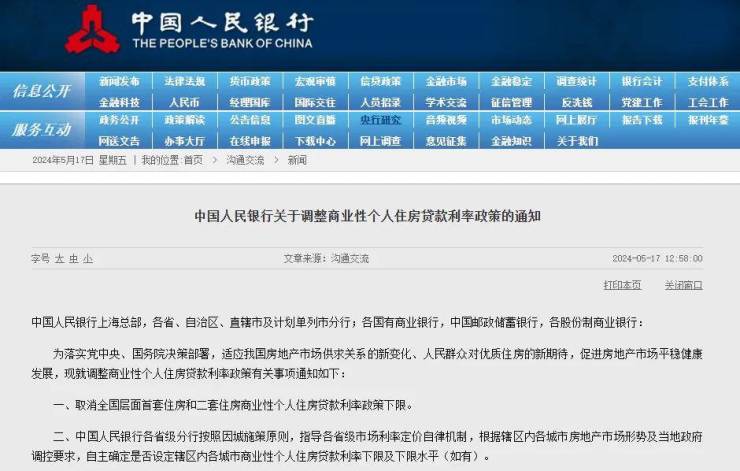Open the 人民币 menu item
The height and width of the screenshot is (471, 740).
pyautogui.click(x=185, y=102)
